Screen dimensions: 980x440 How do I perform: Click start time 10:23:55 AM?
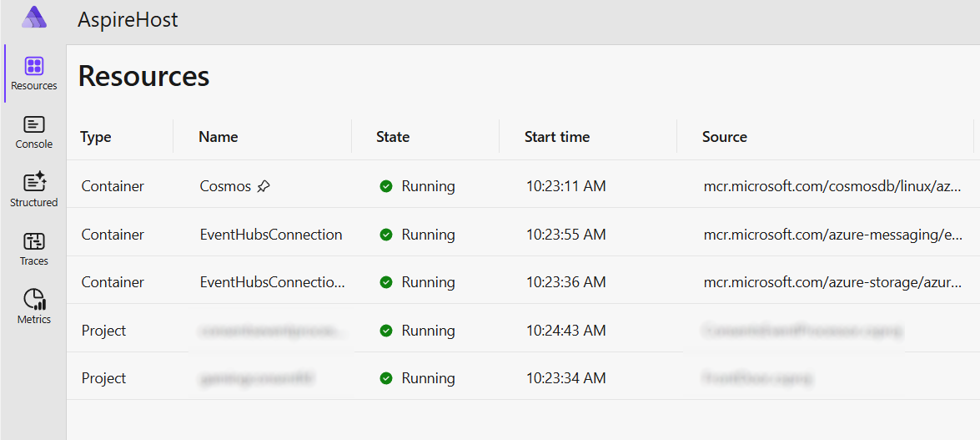point(565,235)
